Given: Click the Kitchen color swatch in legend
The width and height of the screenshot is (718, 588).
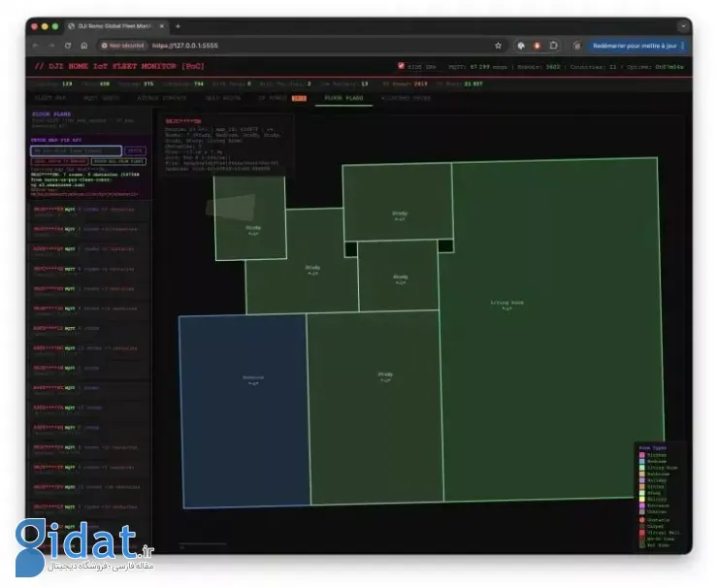Looking at the screenshot, I should 641,454.
